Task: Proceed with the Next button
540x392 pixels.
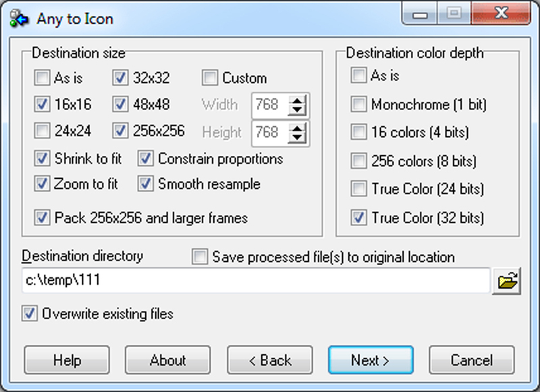Action: click(371, 360)
